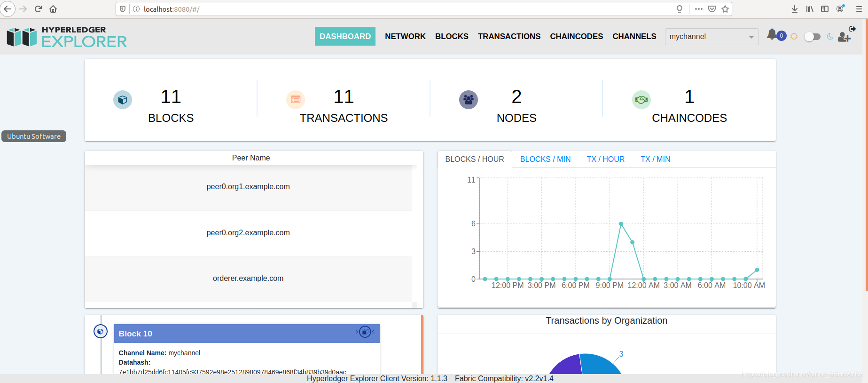Go to the Channels page
The image size is (868, 383).
pos(634,36)
